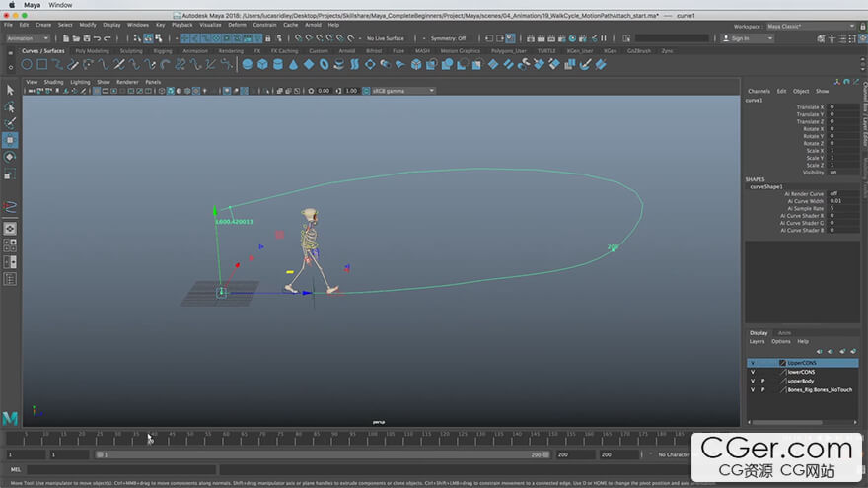Open the Workspace Maya Classic dropdown
868x488 pixels.
[x=811, y=26]
